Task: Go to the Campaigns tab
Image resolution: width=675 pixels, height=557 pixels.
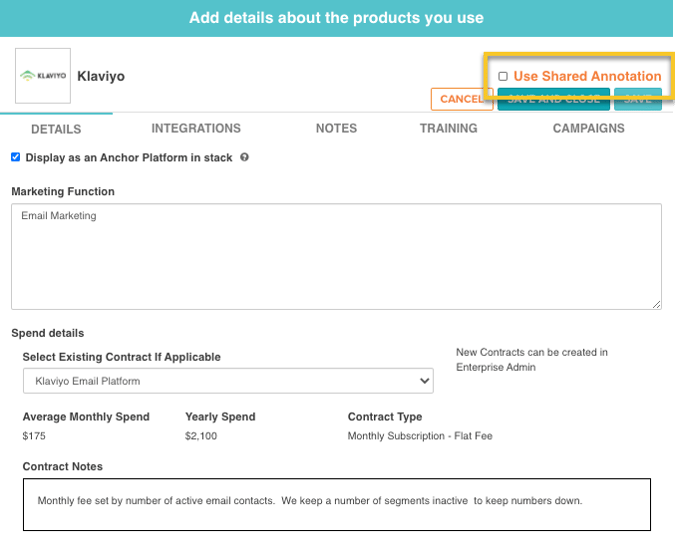Action: pos(588,128)
